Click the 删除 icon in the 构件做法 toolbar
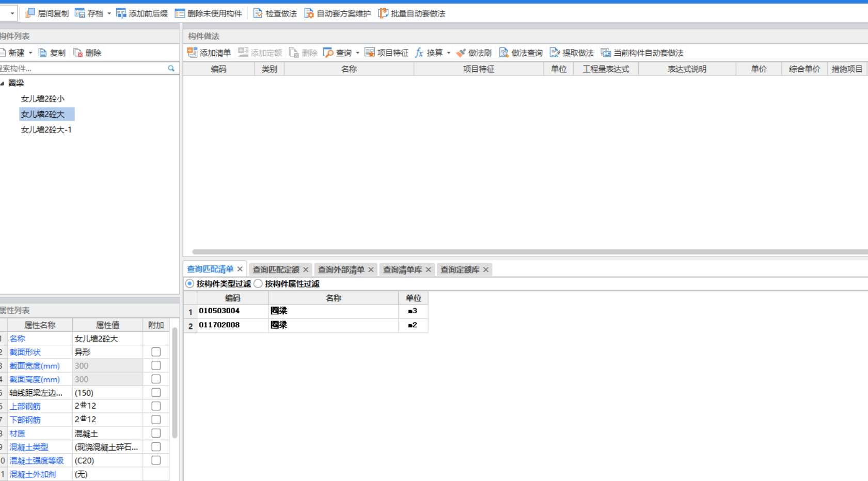 click(294, 53)
